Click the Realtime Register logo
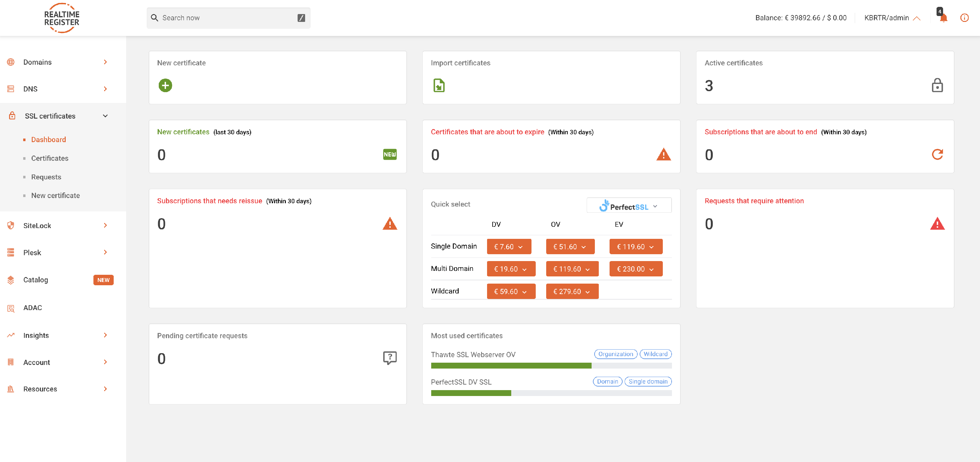Viewport: 980px width, 462px height. pos(62,18)
